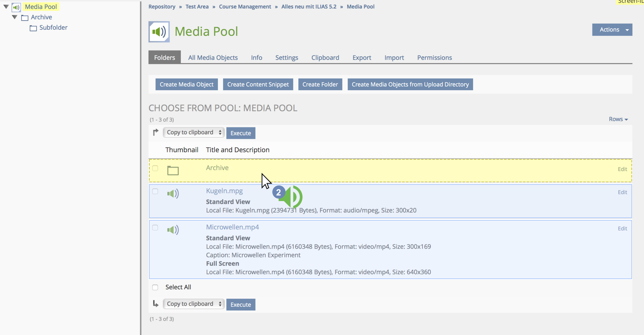Open the Microwellen.mp4 title link

click(x=232, y=227)
